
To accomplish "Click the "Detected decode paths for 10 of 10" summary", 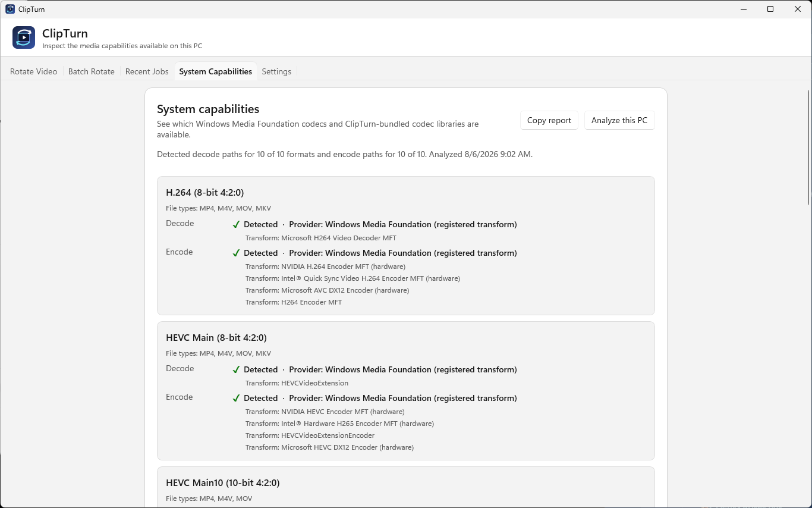I will [345, 154].
